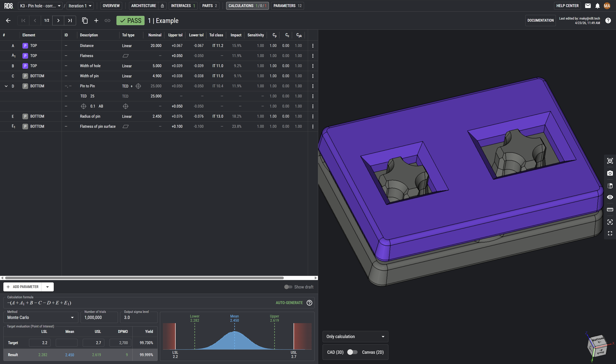This screenshot has width=616, height=364.
Task: Go back with the left arrow icon
Action: click(8, 21)
